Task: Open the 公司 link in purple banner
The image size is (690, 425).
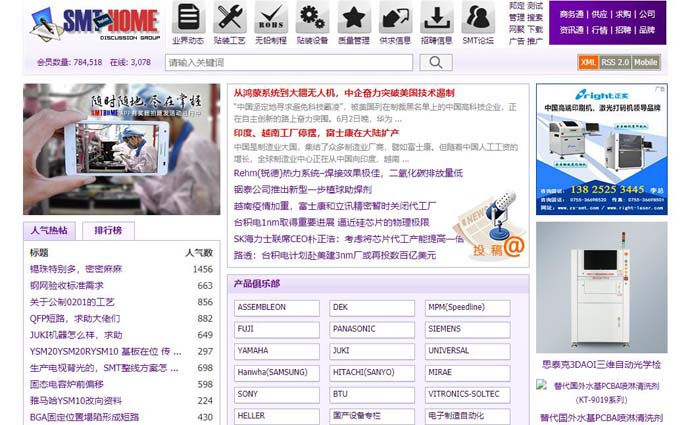Action: pyautogui.click(x=647, y=15)
